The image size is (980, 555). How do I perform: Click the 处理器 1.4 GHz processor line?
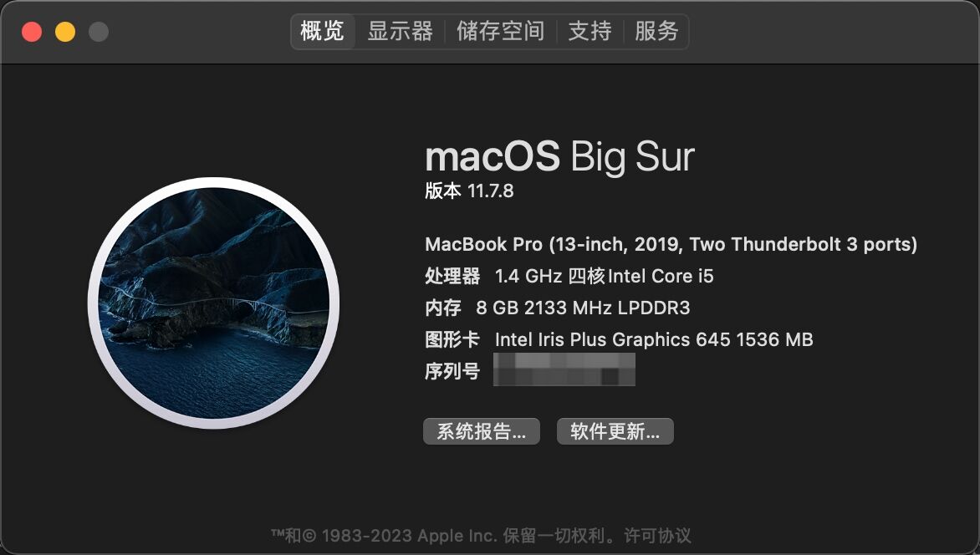coord(569,277)
